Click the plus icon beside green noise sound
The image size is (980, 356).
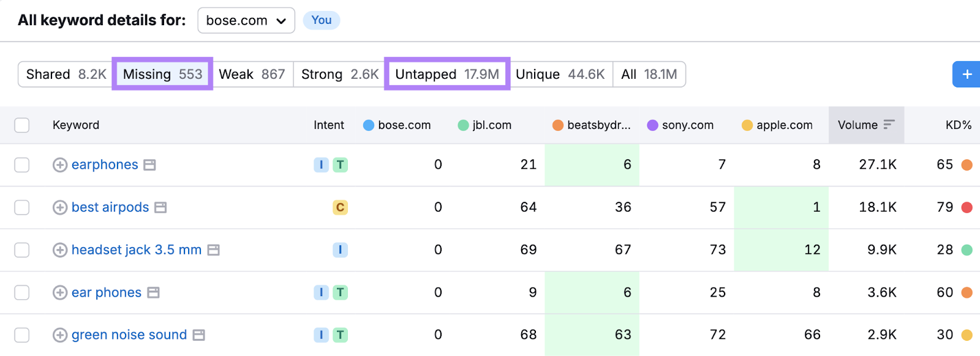[59, 335]
